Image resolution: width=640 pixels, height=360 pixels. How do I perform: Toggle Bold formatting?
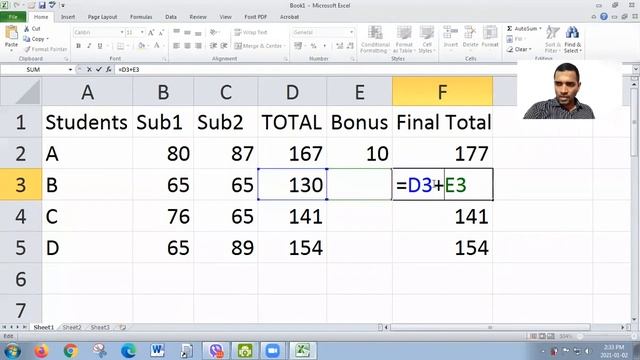pyautogui.click(x=78, y=46)
